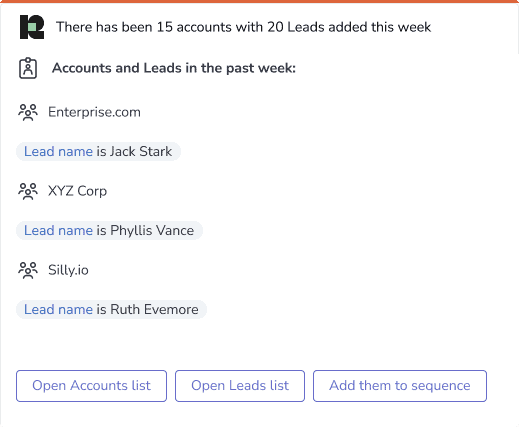Open the Enterprise.com account
The width and height of the screenshot is (519, 427).
coord(94,112)
